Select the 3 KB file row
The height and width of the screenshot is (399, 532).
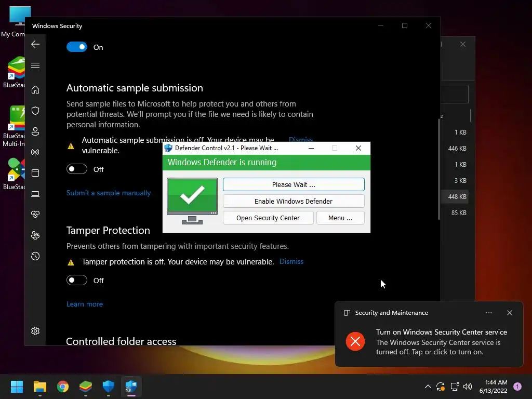click(455, 180)
